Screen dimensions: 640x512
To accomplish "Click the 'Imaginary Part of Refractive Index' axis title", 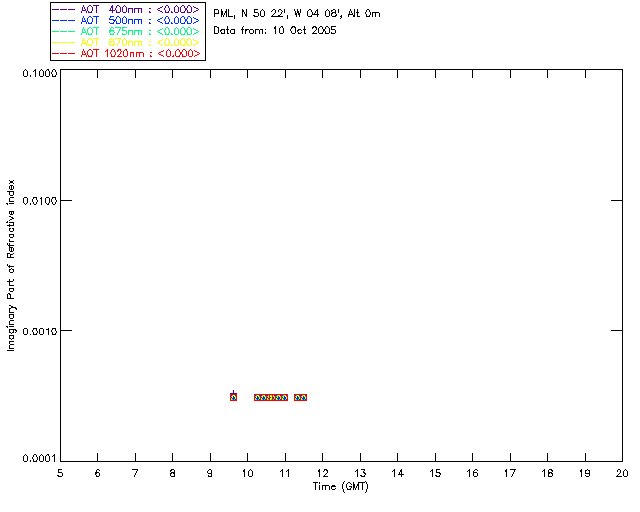I will [x=11, y=265].
